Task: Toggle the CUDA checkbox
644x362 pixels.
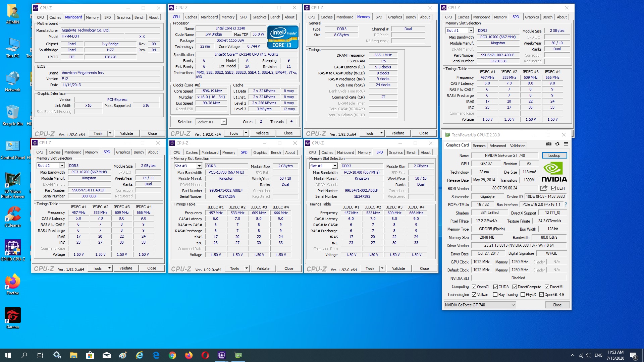Action: (495, 287)
